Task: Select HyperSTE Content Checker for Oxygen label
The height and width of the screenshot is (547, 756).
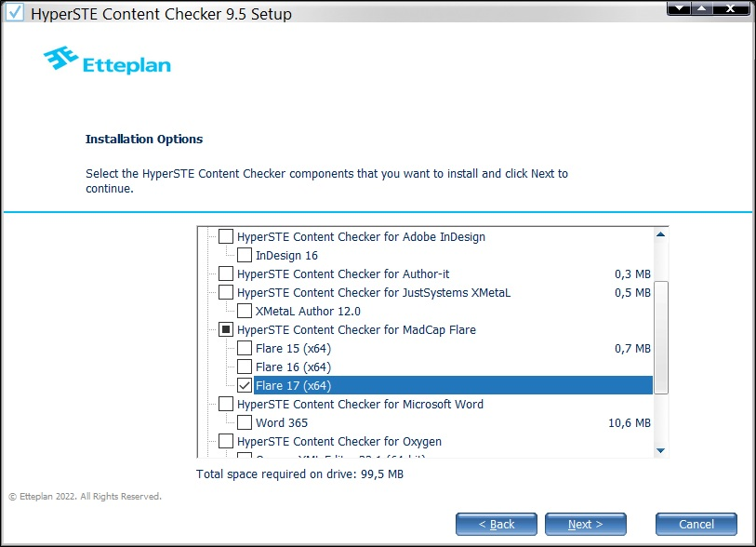Action: coord(339,441)
